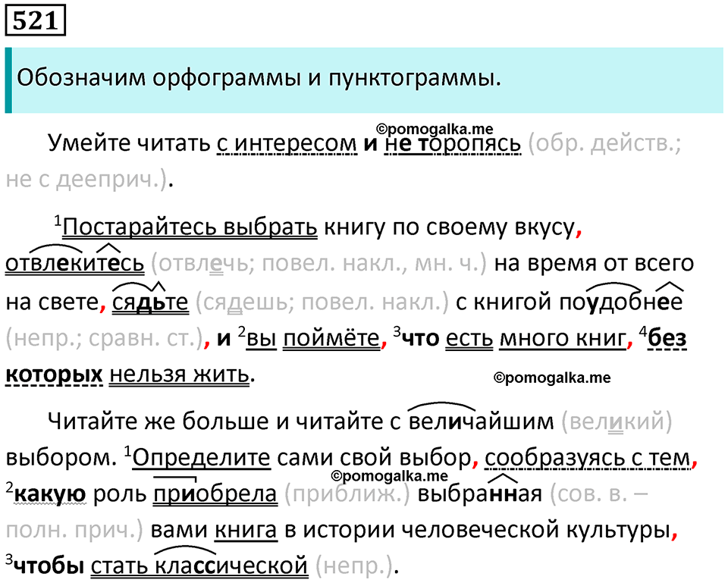Click the words "в истории"
728x583 pixels.
339,530
